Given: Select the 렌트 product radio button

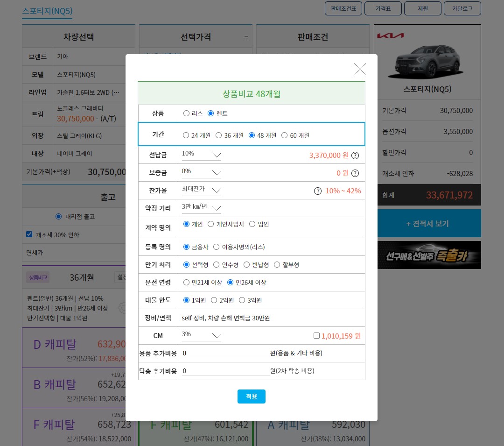Looking at the screenshot, I should click(x=210, y=113).
